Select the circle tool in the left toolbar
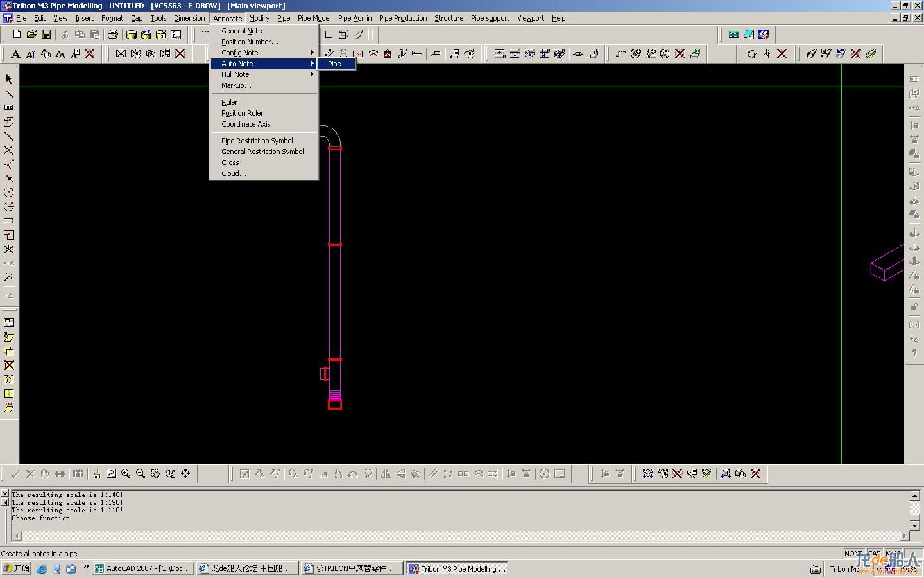The height and width of the screenshot is (578, 924). click(9, 192)
